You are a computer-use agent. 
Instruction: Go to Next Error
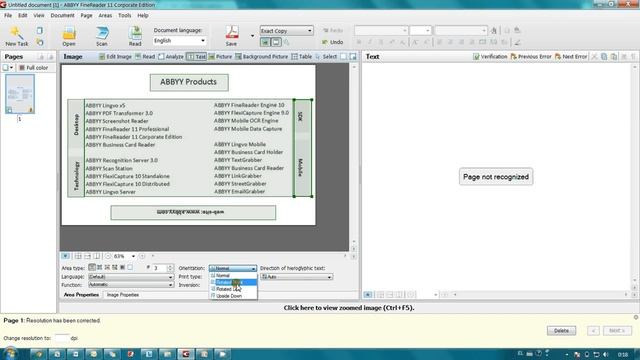point(571,57)
